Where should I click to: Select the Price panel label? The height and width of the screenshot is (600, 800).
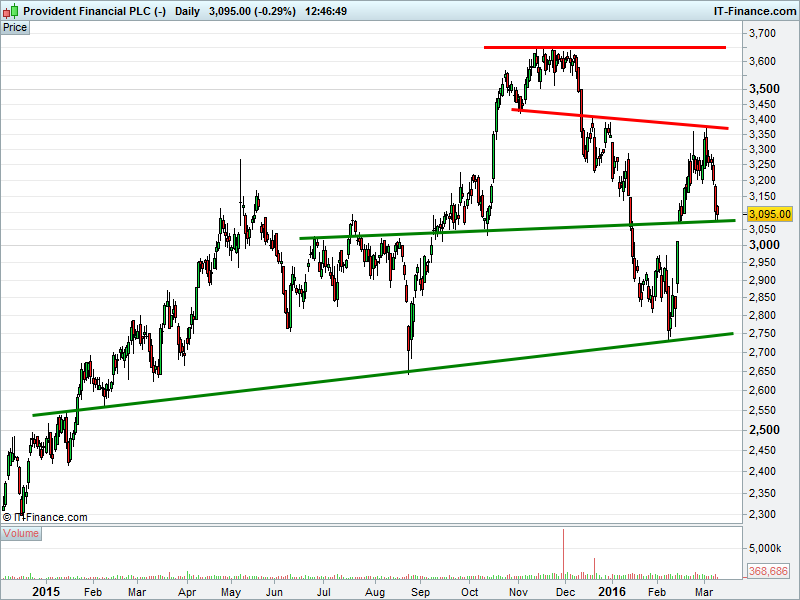15,28
